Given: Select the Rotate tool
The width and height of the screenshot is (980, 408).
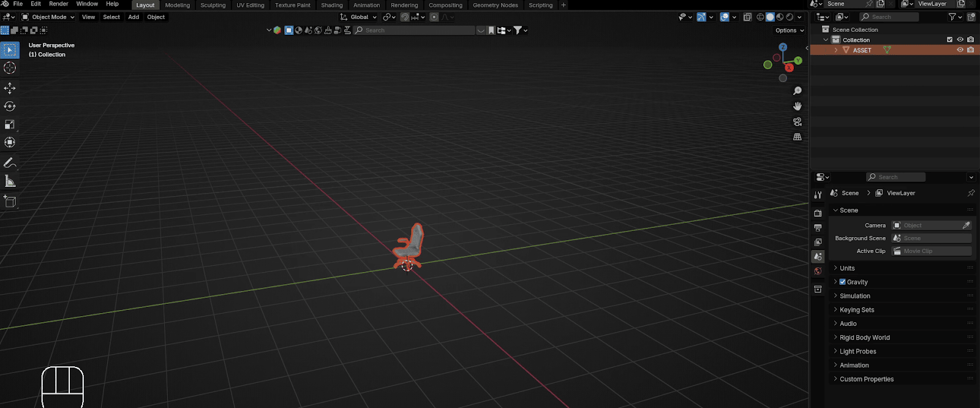Looking at the screenshot, I should 10,106.
